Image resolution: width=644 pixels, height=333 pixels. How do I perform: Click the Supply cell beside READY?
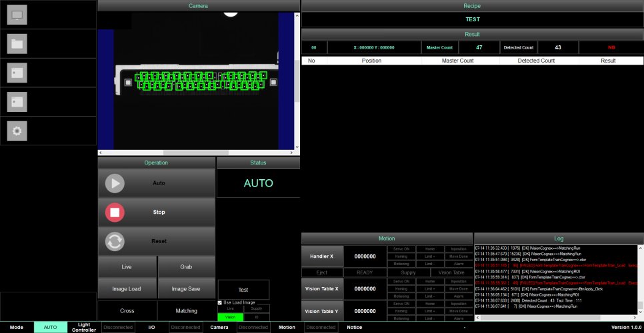click(408, 272)
